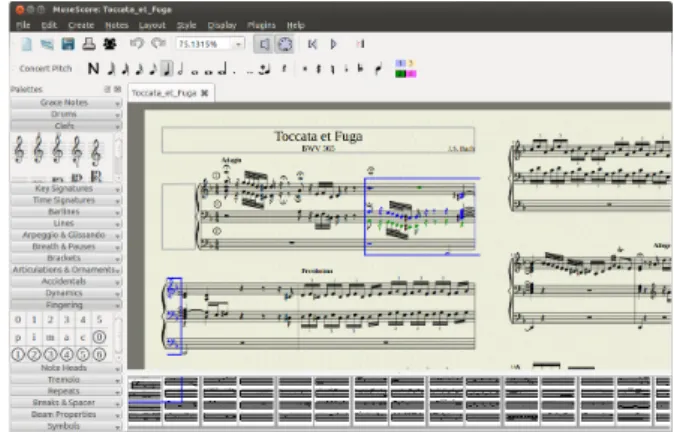The width and height of the screenshot is (674, 432).
Task: Click the Clefs palette scrollbar
Action: coord(118,157)
